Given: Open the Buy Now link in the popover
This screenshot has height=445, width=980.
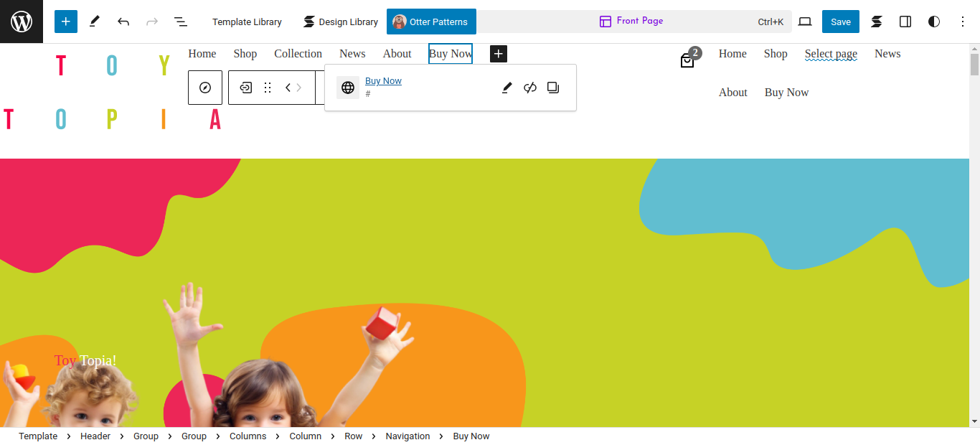Looking at the screenshot, I should (383, 81).
